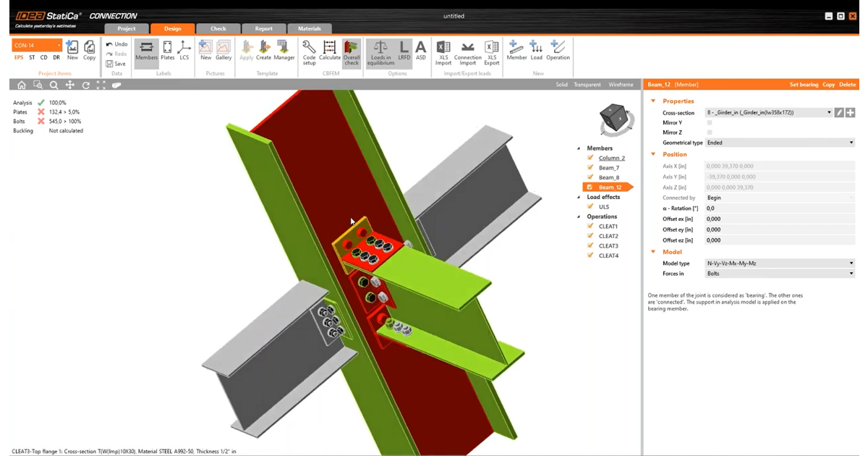Click the pan arrows icon
Screen dimensions: 868x456
coord(70,85)
